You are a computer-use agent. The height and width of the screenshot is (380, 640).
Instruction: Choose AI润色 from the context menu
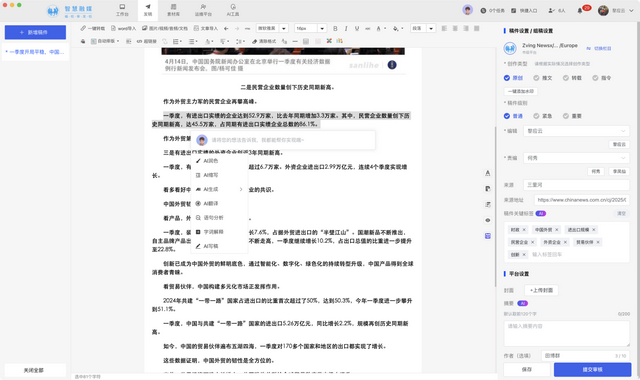point(219,161)
